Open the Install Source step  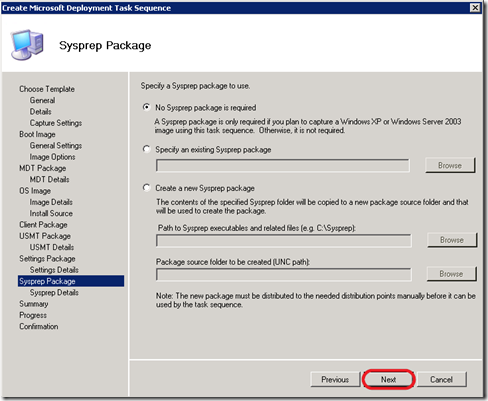(x=51, y=213)
